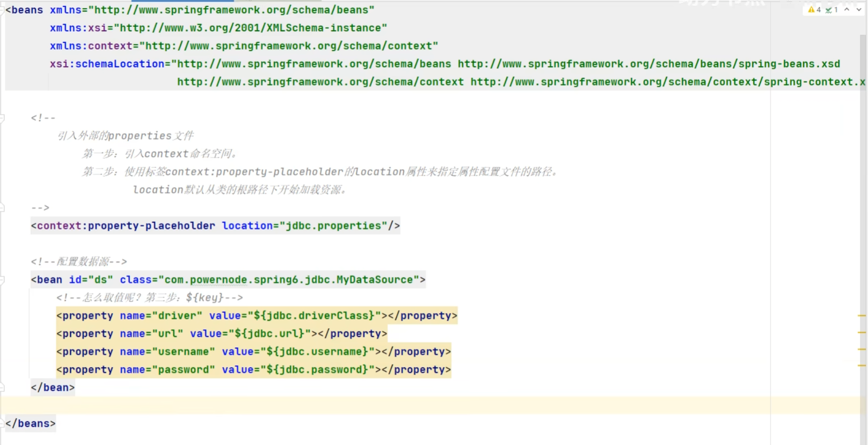Viewport: 868px width, 445px height.
Task: Click the jdbc.properties location value
Action: tap(333, 226)
